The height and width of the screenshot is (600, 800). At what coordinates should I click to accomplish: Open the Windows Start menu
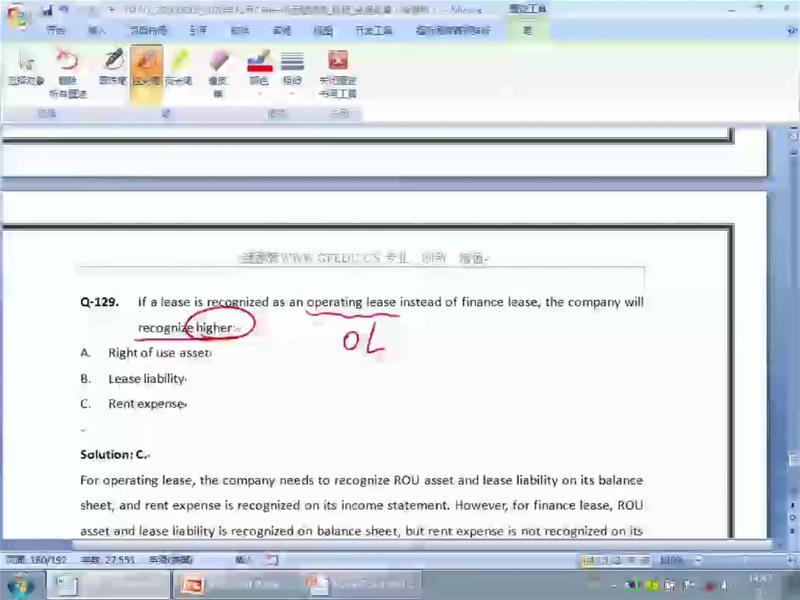tap(20, 584)
